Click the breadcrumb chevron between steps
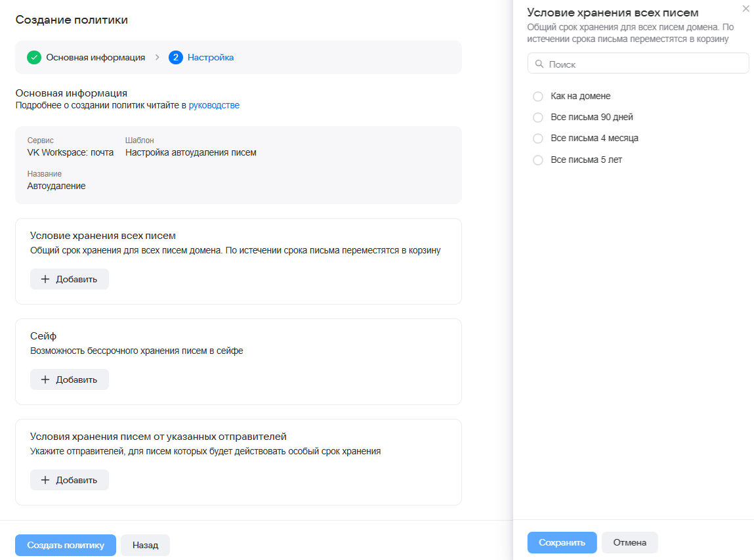This screenshot has height=560, width=754. point(157,57)
